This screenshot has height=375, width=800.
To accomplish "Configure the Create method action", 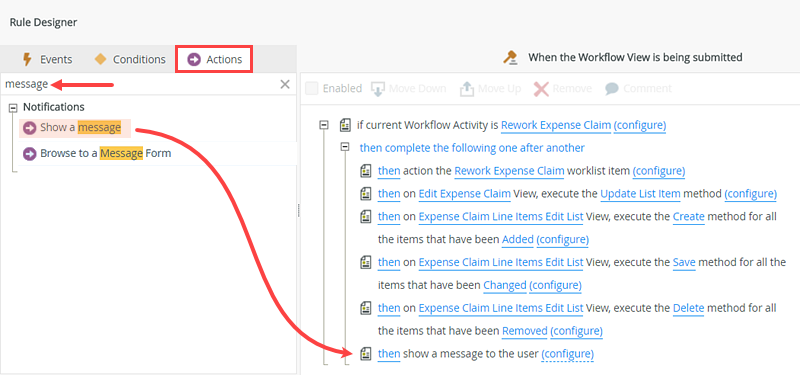I will click(562, 239).
